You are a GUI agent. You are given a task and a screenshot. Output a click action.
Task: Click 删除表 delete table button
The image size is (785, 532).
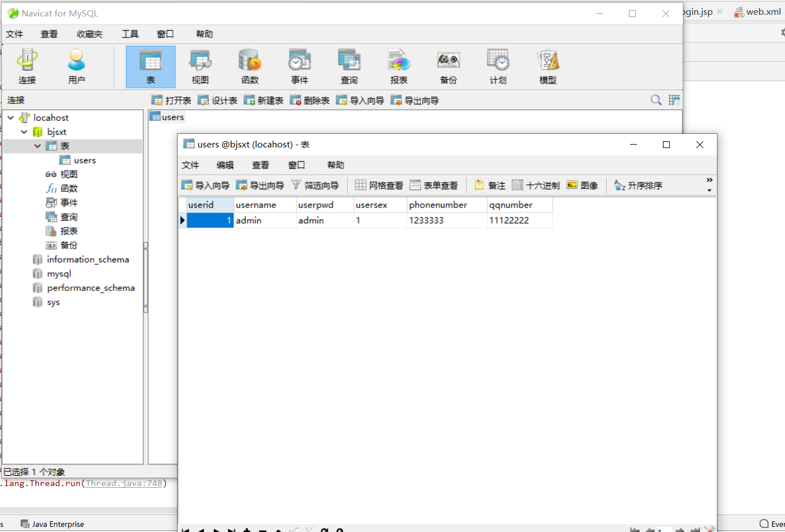point(309,100)
